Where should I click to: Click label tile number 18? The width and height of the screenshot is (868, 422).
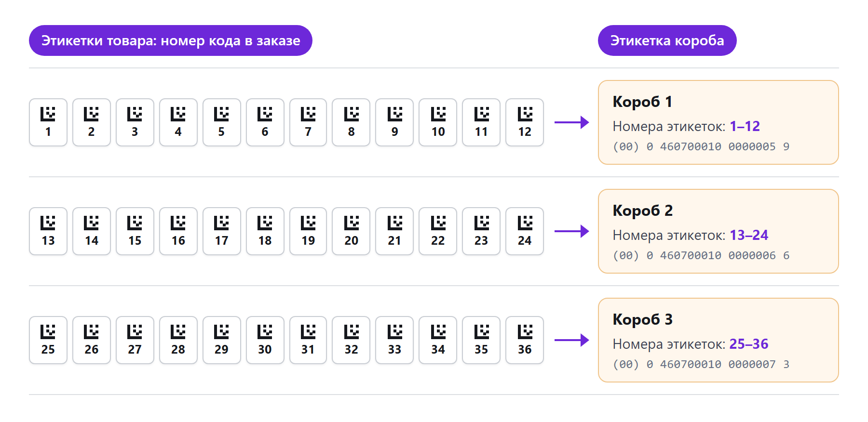point(265,231)
